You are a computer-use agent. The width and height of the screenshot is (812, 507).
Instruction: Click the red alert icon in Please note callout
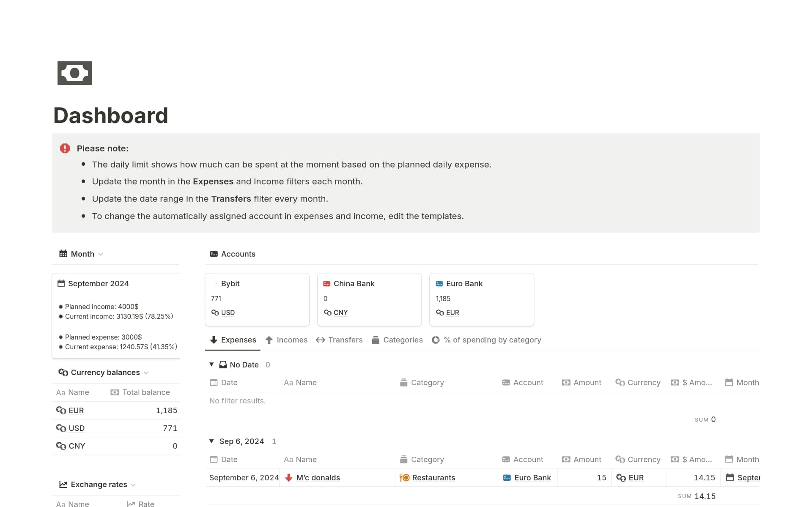pyautogui.click(x=65, y=148)
